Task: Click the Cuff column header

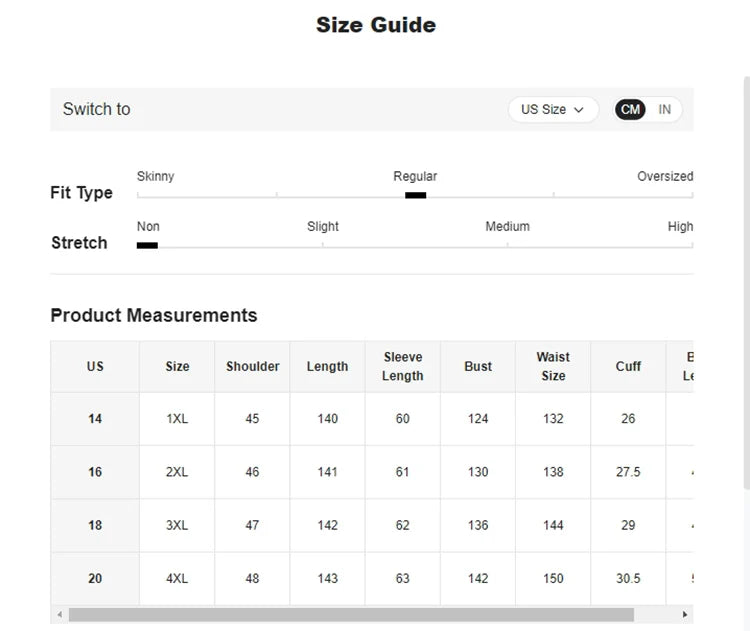Action: (x=628, y=367)
